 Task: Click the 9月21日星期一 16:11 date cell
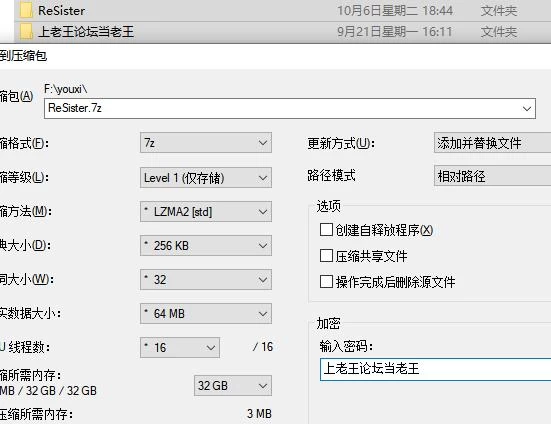pyautogui.click(x=395, y=32)
